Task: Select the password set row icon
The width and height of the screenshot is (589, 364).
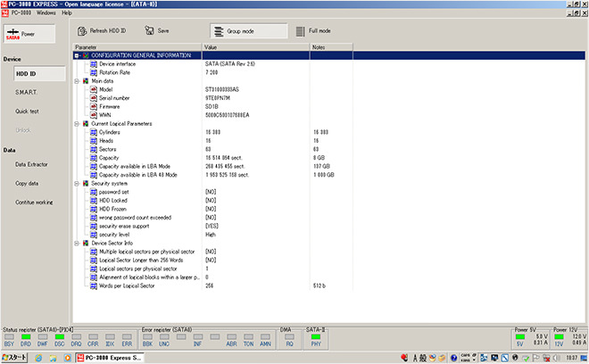Action: pyautogui.click(x=94, y=192)
